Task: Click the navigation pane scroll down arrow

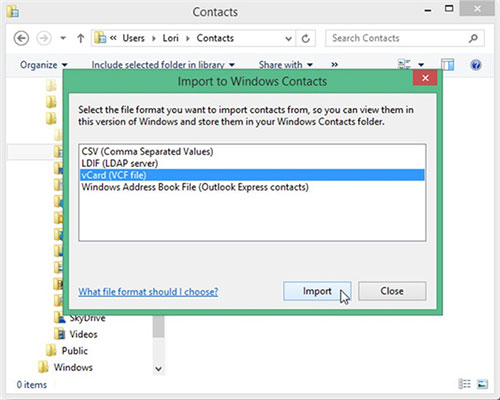Action: coord(159,369)
